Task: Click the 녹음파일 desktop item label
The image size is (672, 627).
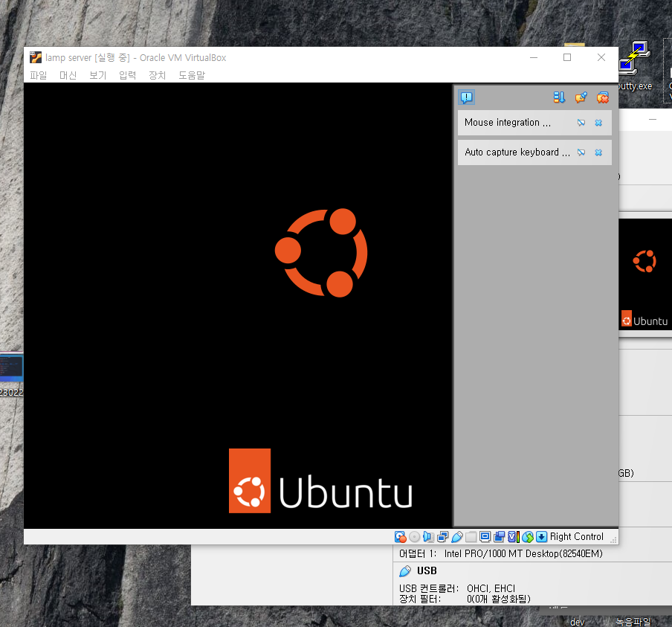Action: [x=633, y=622]
